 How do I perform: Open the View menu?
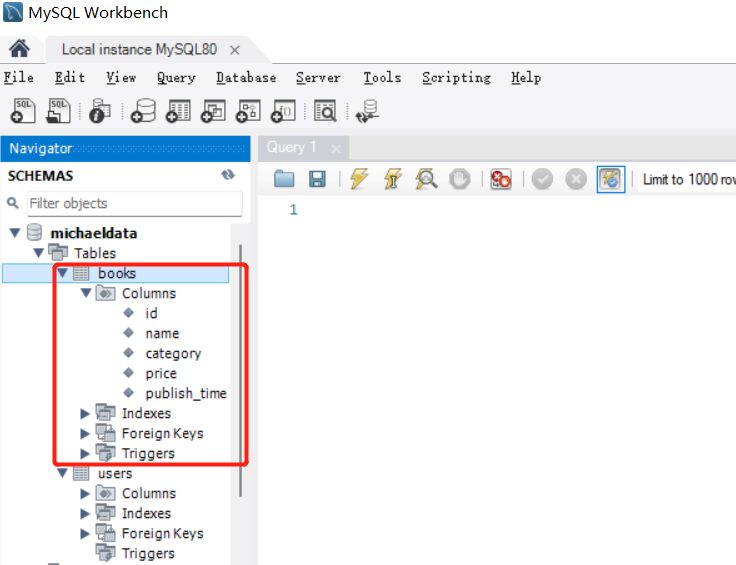(121, 77)
